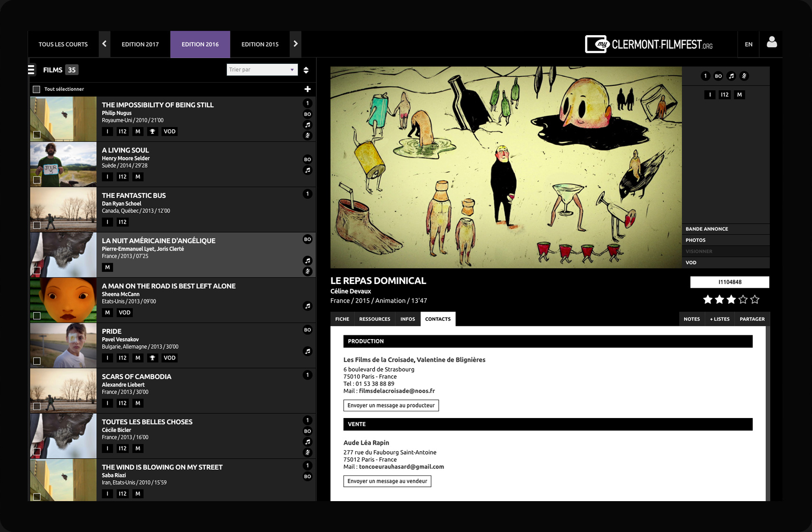This screenshot has width=812, height=532.
Task: Open the Trier par dropdown
Action: point(262,70)
